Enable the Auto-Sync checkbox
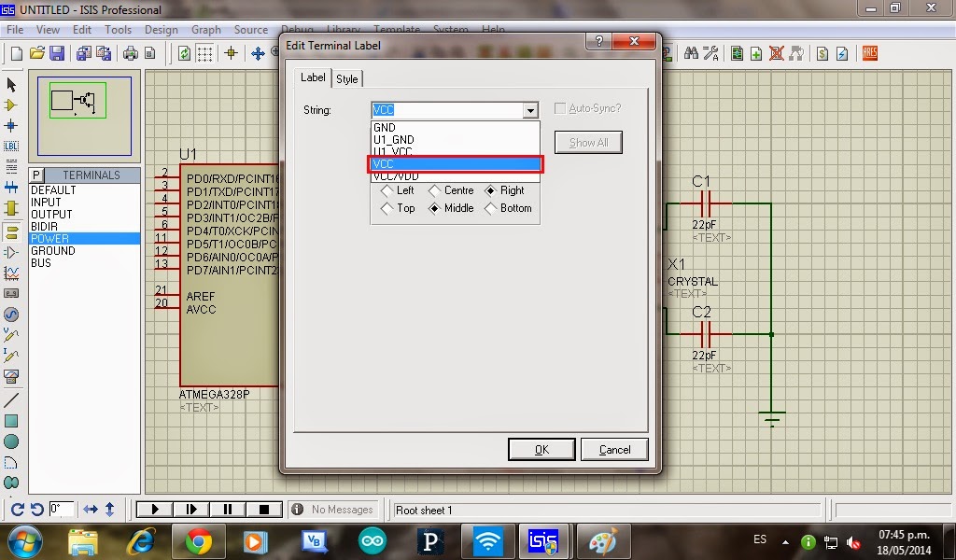 coord(560,108)
